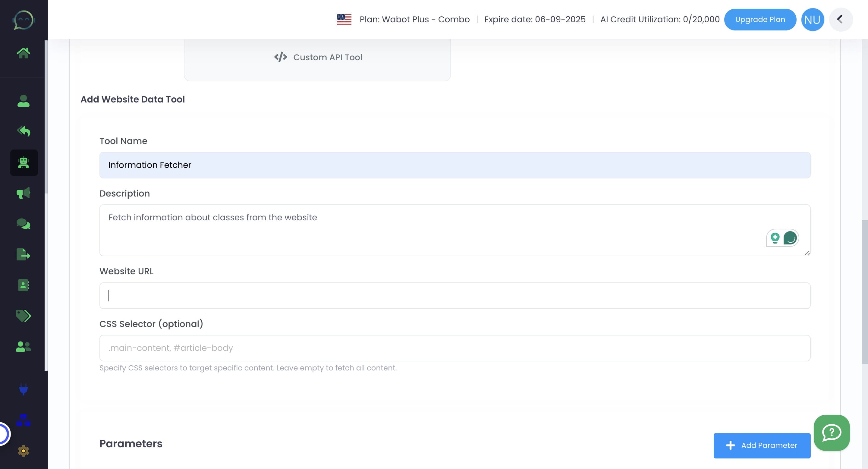Open language selector US flag

(344, 20)
